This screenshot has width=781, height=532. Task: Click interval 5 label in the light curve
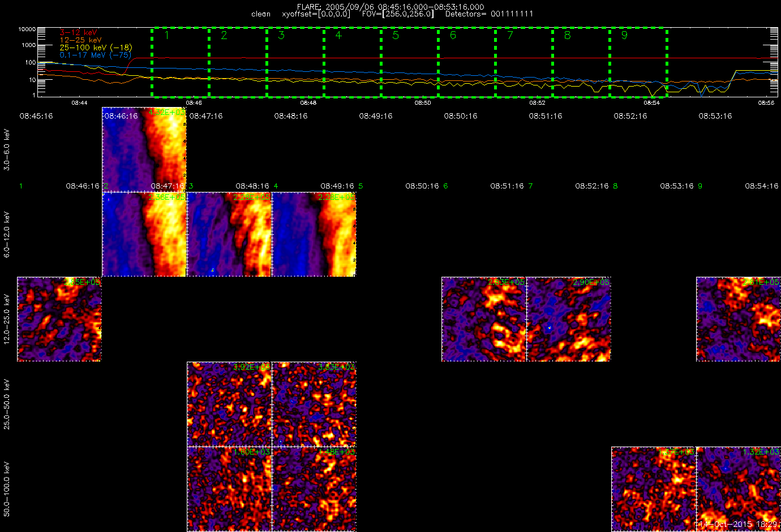click(x=396, y=35)
